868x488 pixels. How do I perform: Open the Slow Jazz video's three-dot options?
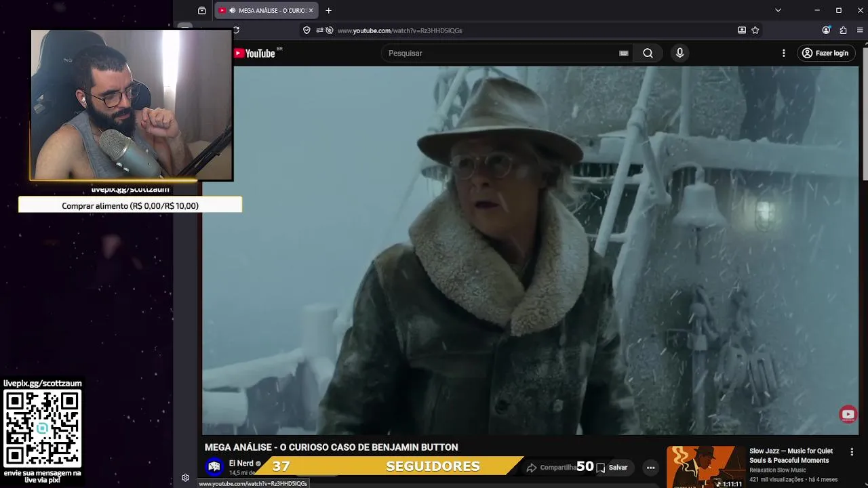tap(852, 451)
